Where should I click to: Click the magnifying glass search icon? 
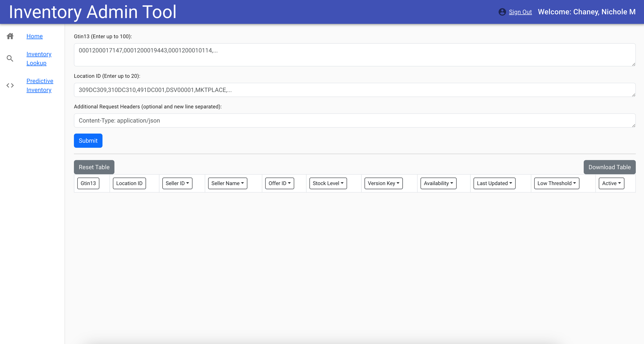tap(10, 58)
